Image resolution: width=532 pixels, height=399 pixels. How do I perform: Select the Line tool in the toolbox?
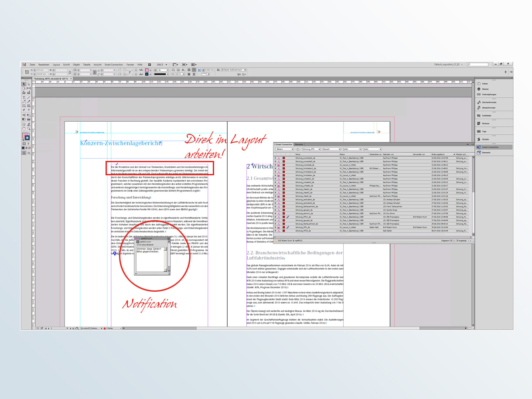(29, 98)
